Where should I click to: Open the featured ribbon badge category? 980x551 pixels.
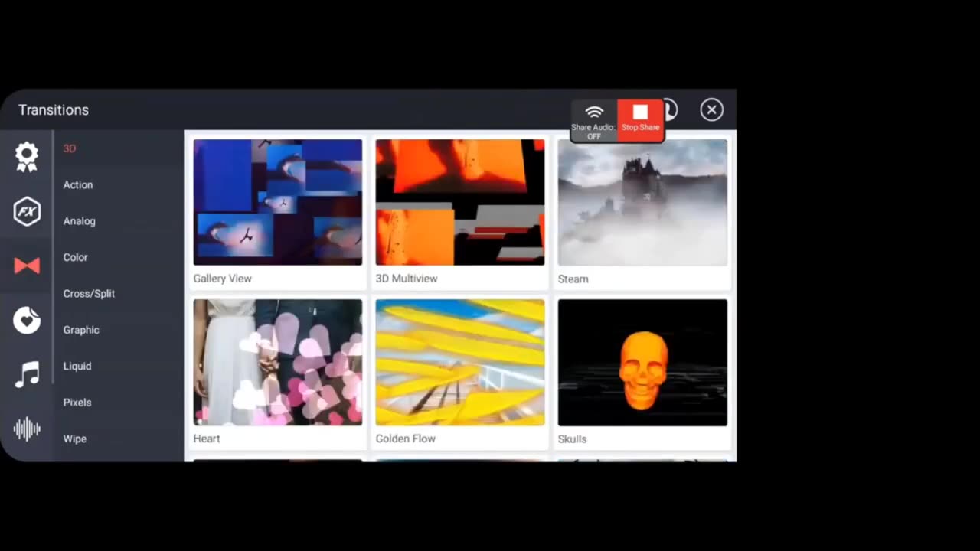tap(27, 157)
